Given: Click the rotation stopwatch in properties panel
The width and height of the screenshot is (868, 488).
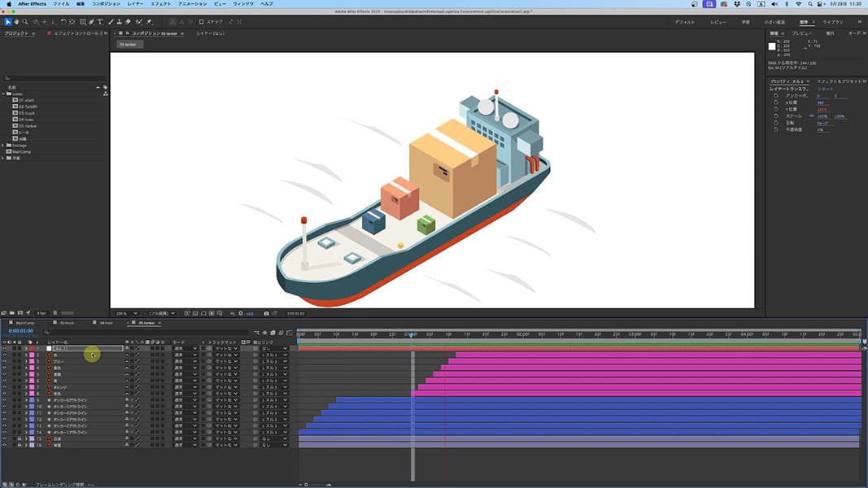Looking at the screenshot, I should coord(774,123).
